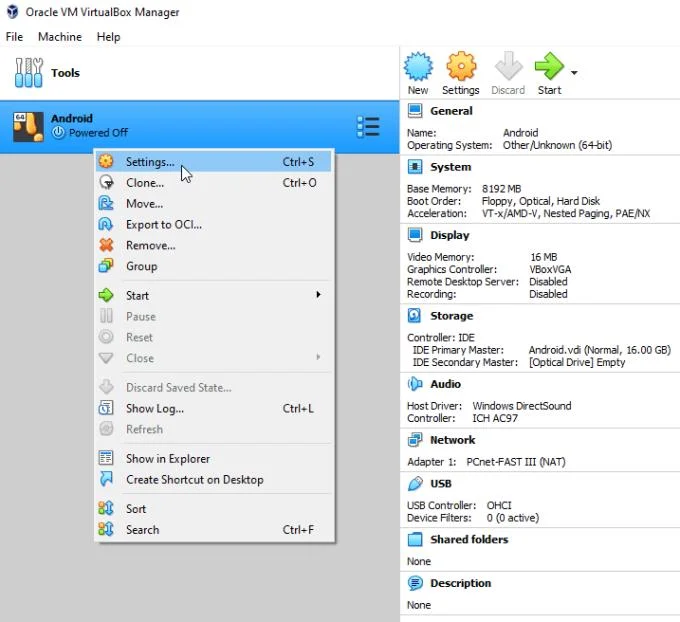Click Refresh in the context menu
The width and height of the screenshot is (680, 622).
pyautogui.click(x=214, y=429)
